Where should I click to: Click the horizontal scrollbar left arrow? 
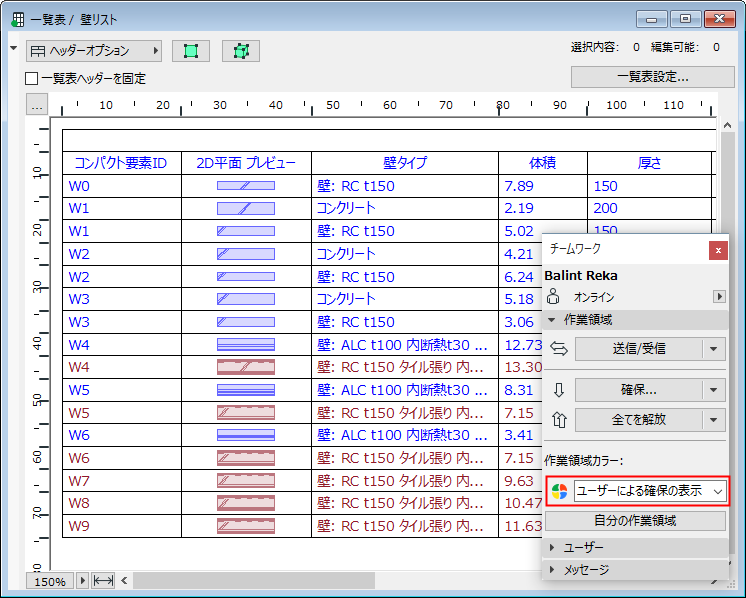(125, 580)
